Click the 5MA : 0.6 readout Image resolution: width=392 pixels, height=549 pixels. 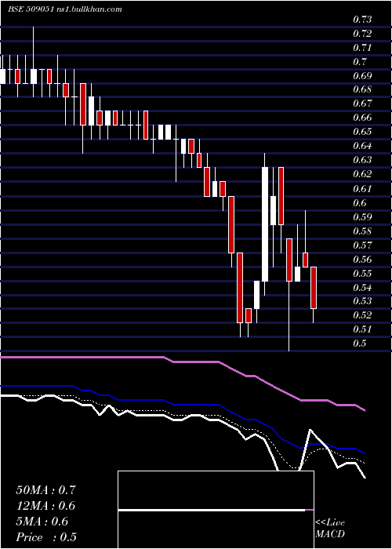click(42, 522)
